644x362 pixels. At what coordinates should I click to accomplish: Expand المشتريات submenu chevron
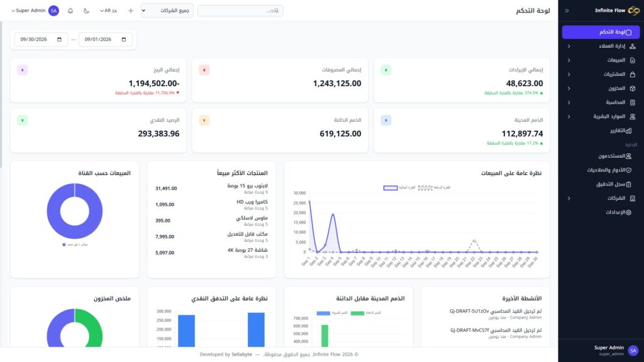(569, 74)
